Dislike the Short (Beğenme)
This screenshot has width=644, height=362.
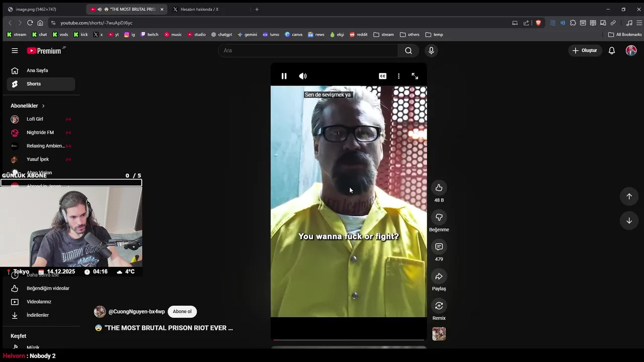(439, 217)
